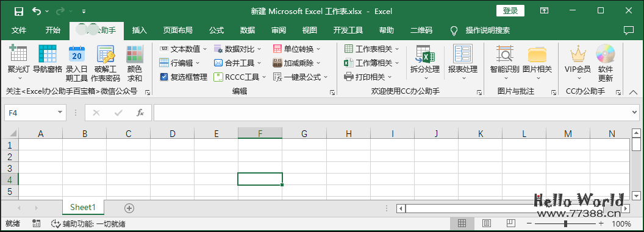Click the 智能识别 recognition icon
This screenshot has width=644, height=232.
coord(505,54)
